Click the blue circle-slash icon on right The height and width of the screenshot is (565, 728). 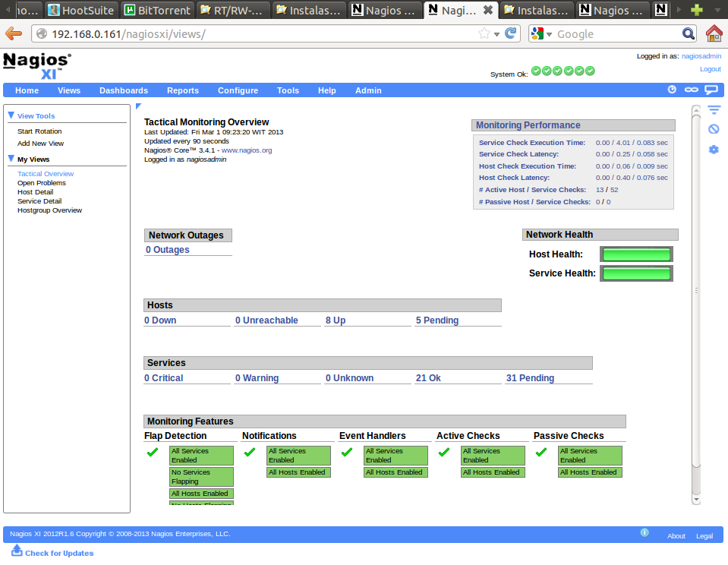(714, 129)
